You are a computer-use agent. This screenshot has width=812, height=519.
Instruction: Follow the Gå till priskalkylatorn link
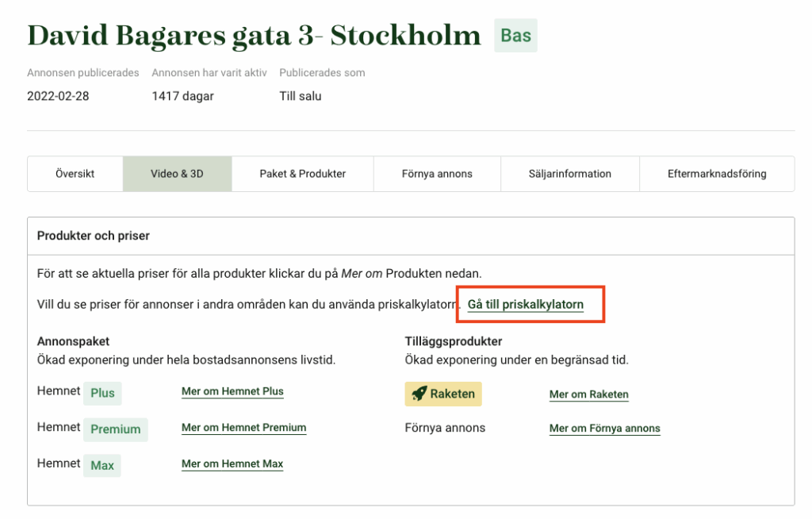coord(526,305)
